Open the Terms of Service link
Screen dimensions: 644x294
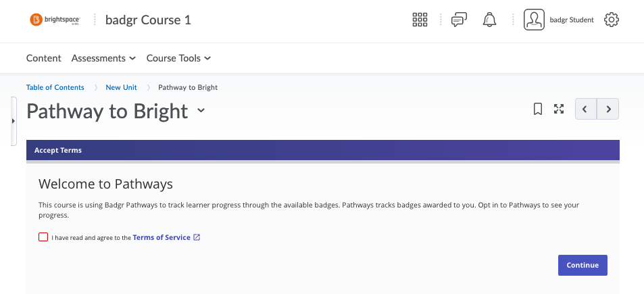point(162,237)
